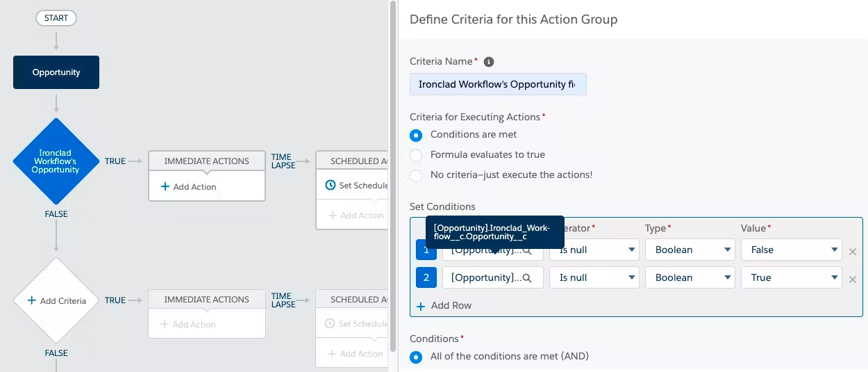Click the FALSE label below Ironclad Workflow's diamond

coord(56,214)
